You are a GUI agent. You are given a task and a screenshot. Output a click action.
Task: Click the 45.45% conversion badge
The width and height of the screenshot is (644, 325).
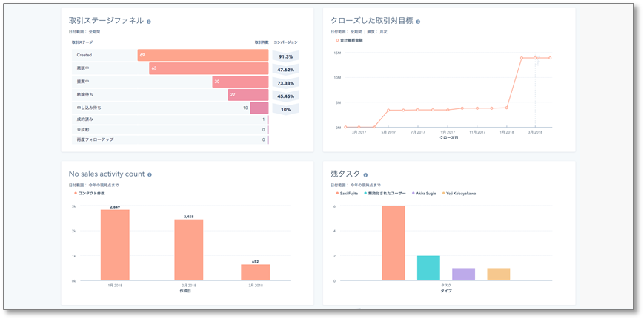click(x=285, y=96)
